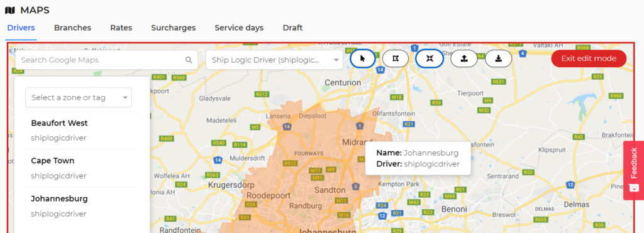Open the Ship Logic Driver dropdown

coord(274,60)
